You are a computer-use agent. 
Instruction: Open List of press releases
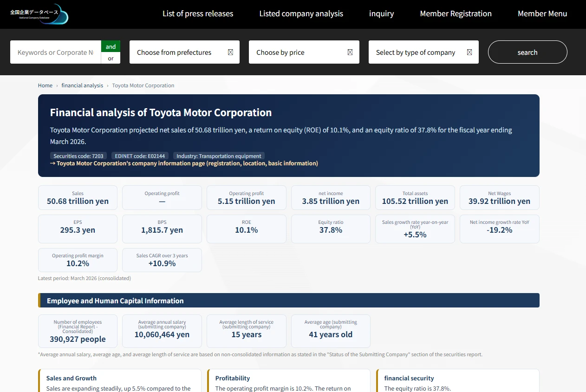[x=198, y=13]
